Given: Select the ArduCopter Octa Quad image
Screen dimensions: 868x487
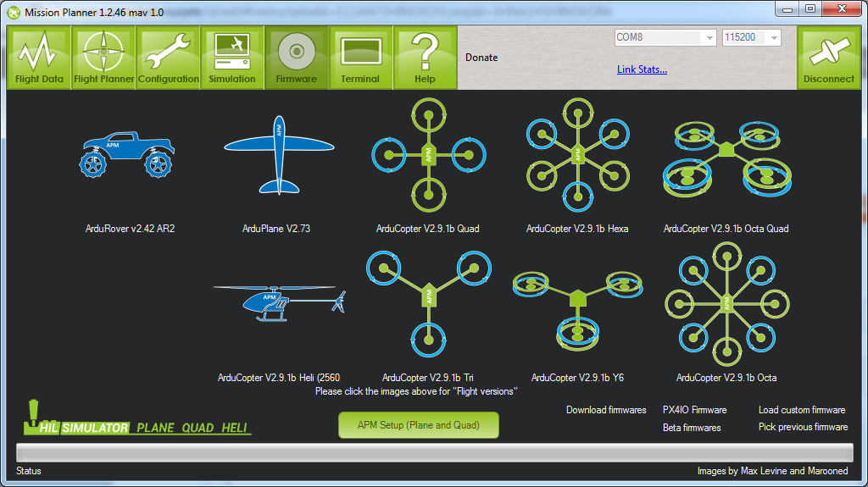Looking at the screenshot, I should pyautogui.click(x=727, y=159).
